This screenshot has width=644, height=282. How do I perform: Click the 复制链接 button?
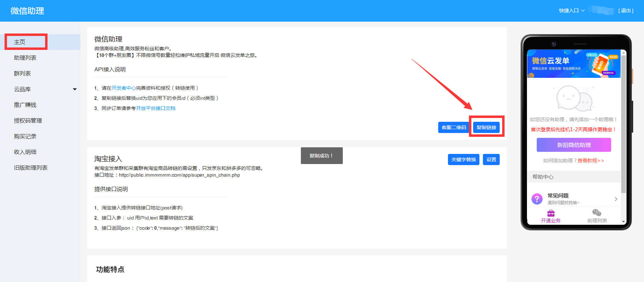click(486, 127)
